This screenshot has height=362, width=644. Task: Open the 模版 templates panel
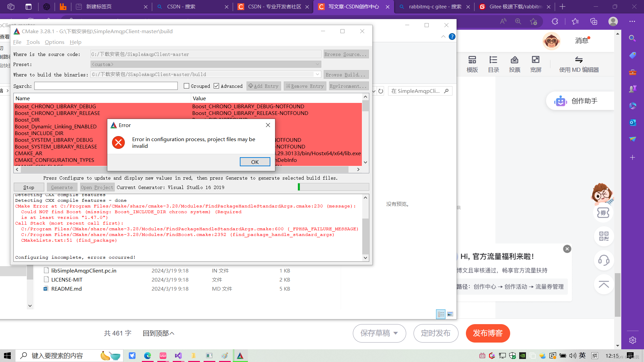[x=472, y=64]
